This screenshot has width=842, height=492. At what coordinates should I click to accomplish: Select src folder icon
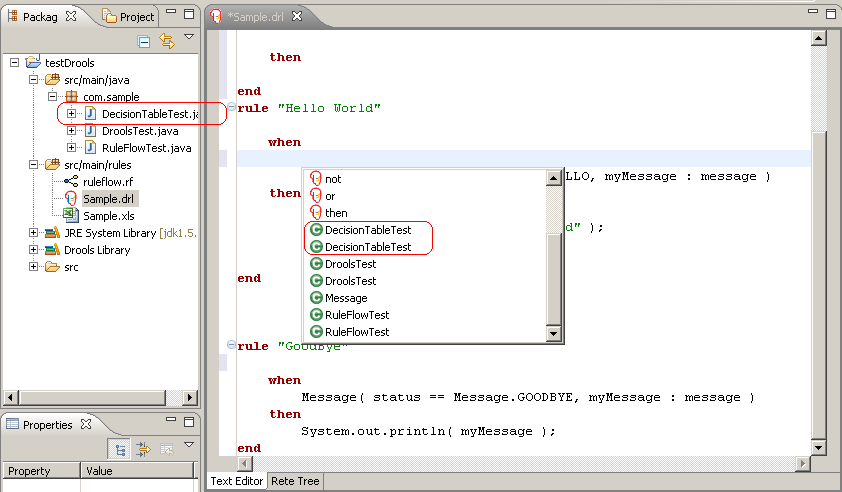coord(52,266)
